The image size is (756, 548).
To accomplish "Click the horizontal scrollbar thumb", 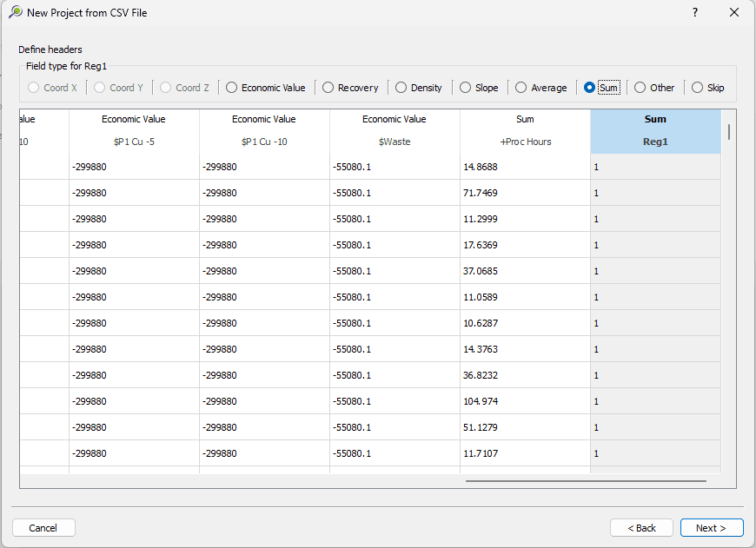I will tap(586, 480).
